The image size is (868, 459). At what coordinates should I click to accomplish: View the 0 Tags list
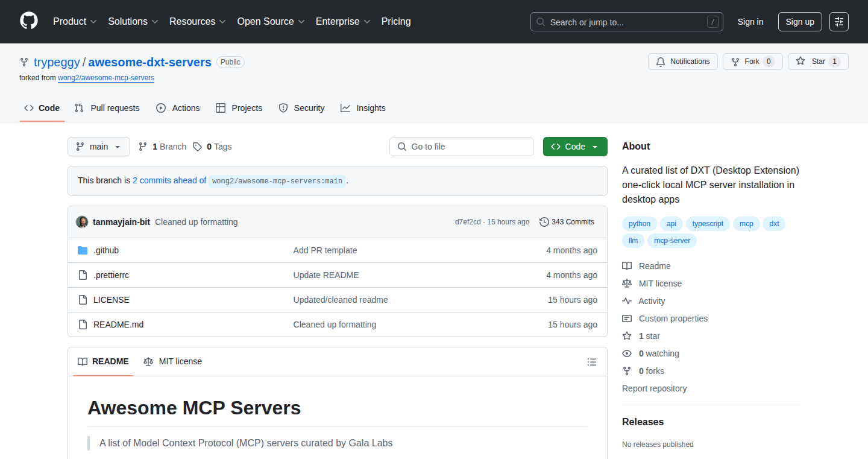pos(212,147)
